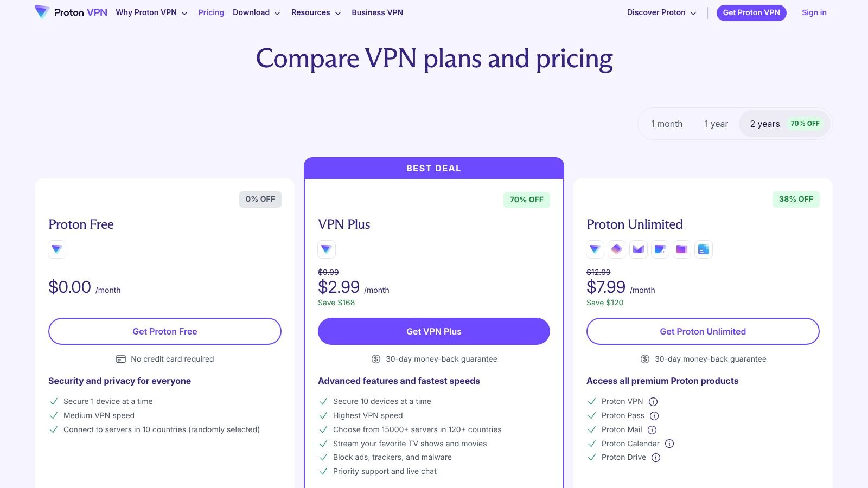Click the Proton VPN icon under VPN Plus title
The width and height of the screenshot is (868, 488).
click(326, 249)
